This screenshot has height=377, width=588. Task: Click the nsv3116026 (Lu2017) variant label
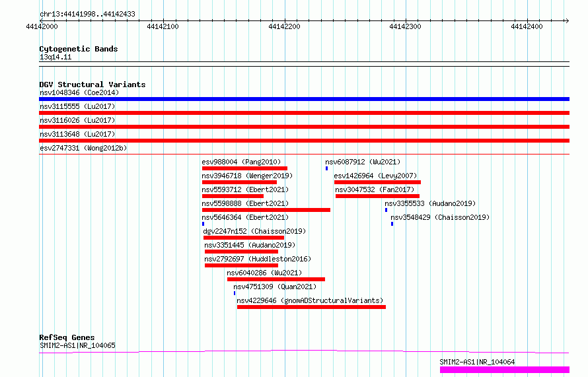[x=77, y=120]
